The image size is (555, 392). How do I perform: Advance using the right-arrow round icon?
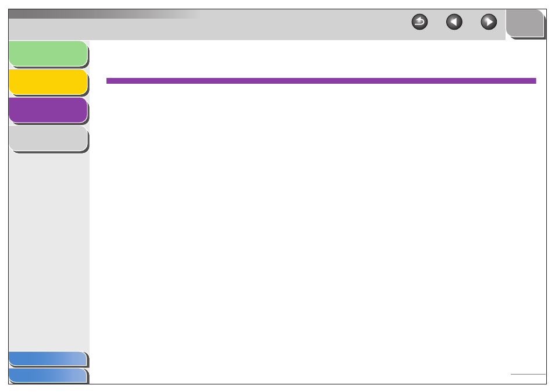(489, 22)
